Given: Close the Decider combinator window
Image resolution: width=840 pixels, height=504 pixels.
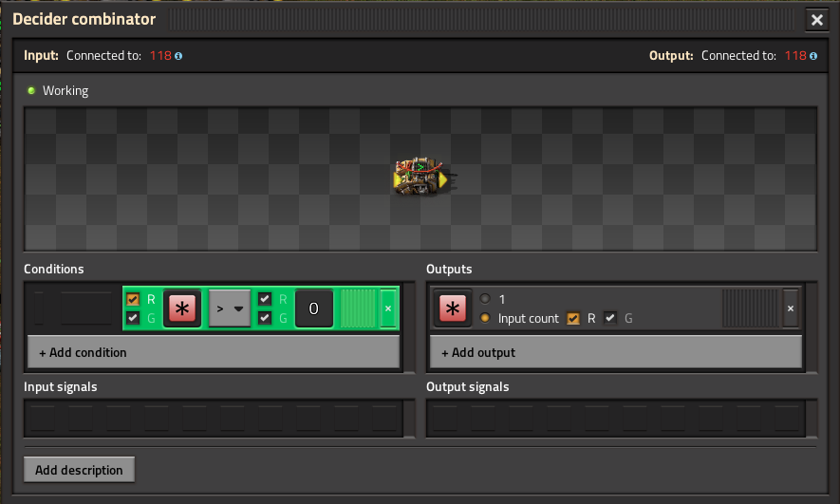Looking at the screenshot, I should [817, 20].
